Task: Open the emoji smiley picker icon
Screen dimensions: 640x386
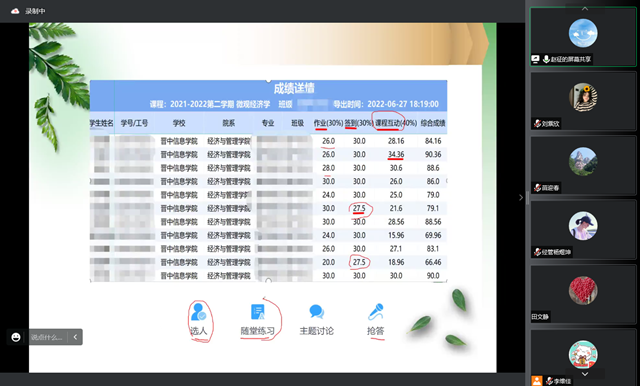Action: point(16,337)
